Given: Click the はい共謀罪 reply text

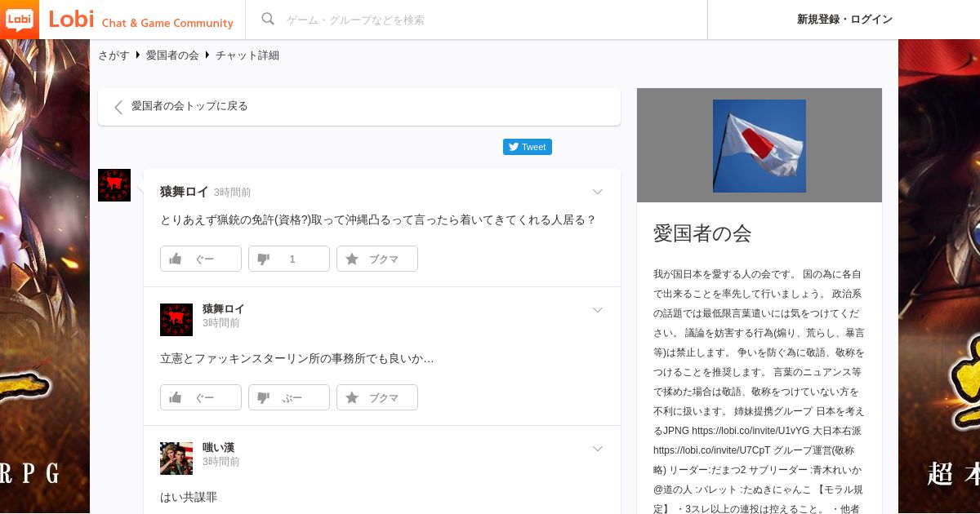Looking at the screenshot, I should (x=189, y=497).
